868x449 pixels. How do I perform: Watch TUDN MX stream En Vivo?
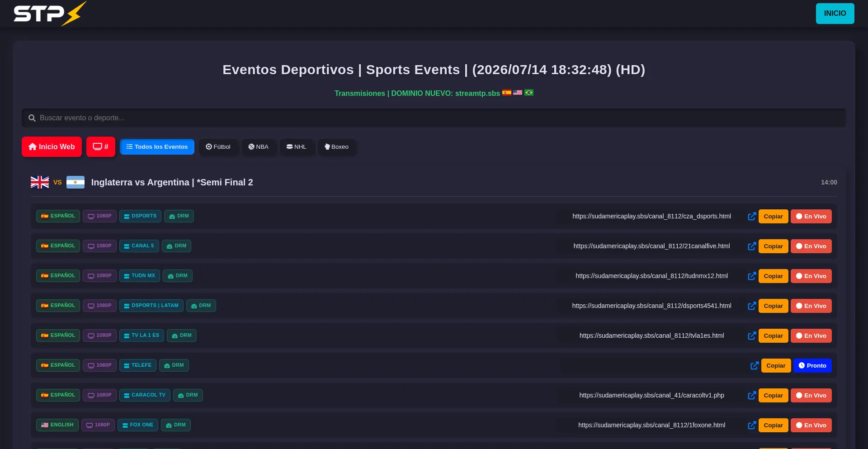811,276
